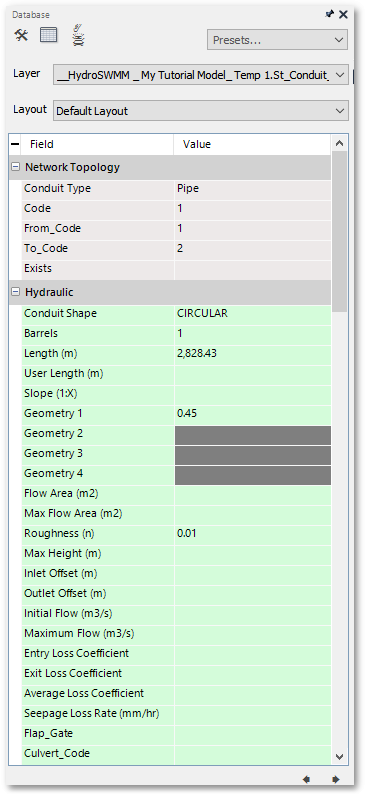The height and width of the screenshot is (797, 366).
Task: Click the Max Flow Area (m2) field label
Action: pyautogui.click(x=73, y=513)
